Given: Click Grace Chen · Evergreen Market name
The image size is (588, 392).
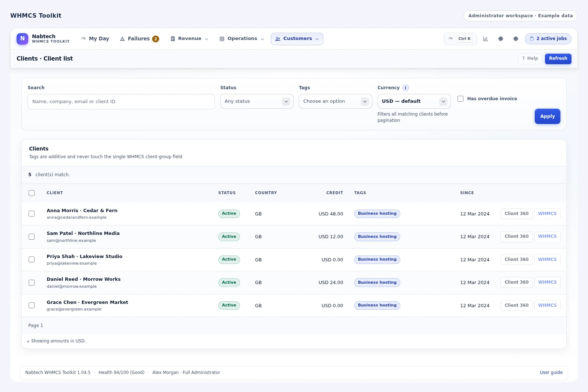Looking at the screenshot, I should click(87, 302).
